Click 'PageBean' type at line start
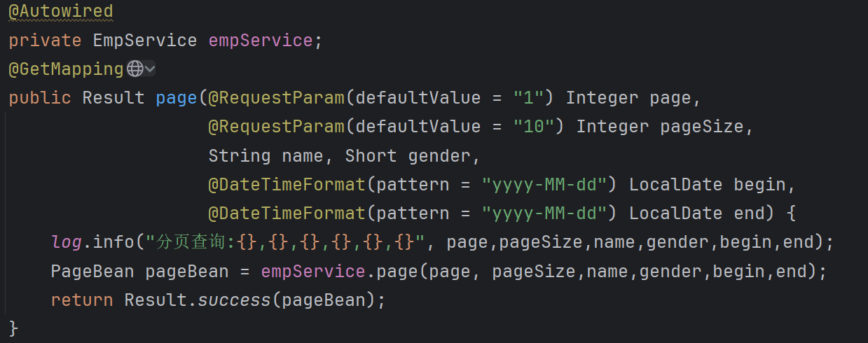Image resolution: width=868 pixels, height=343 pixels. (x=92, y=271)
